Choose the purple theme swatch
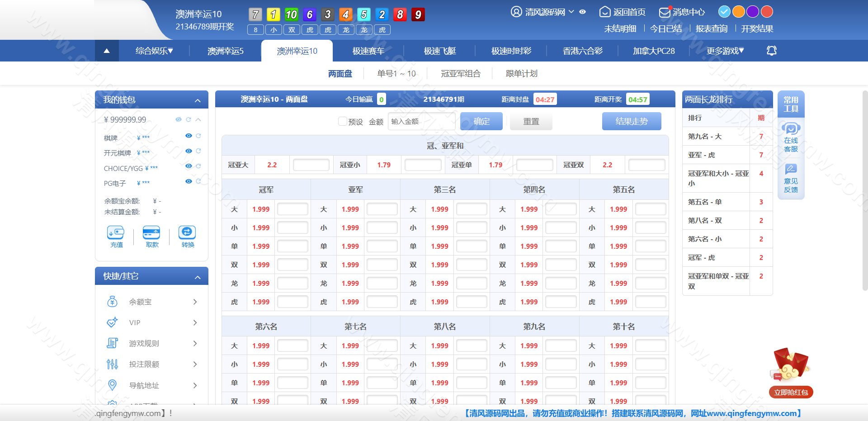Screen dimensions: 868x421 tap(753, 11)
